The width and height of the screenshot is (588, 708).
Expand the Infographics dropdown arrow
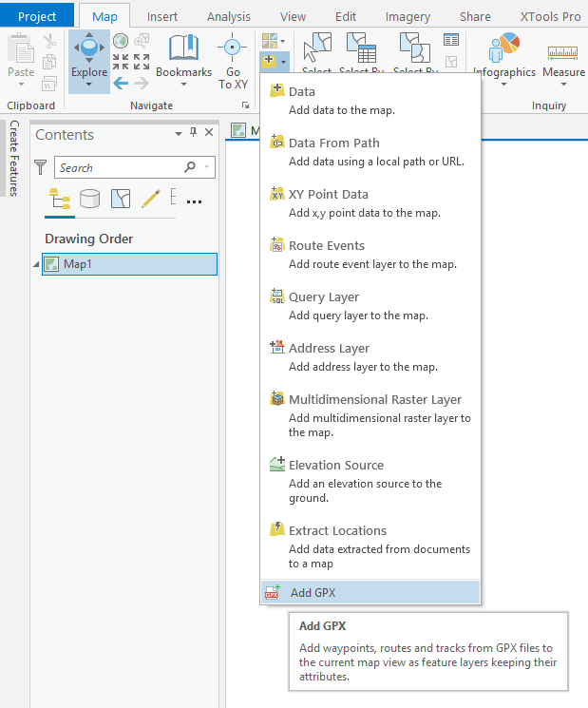click(504, 85)
